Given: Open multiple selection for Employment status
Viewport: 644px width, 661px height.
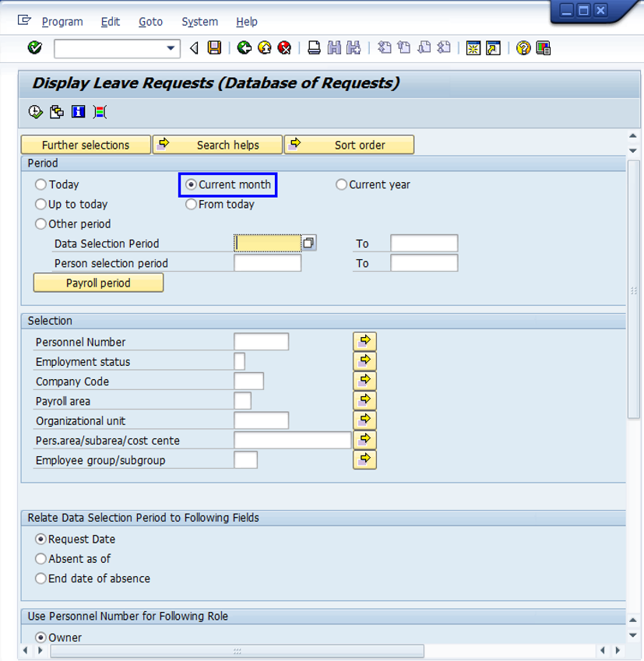Looking at the screenshot, I should pyautogui.click(x=364, y=361).
